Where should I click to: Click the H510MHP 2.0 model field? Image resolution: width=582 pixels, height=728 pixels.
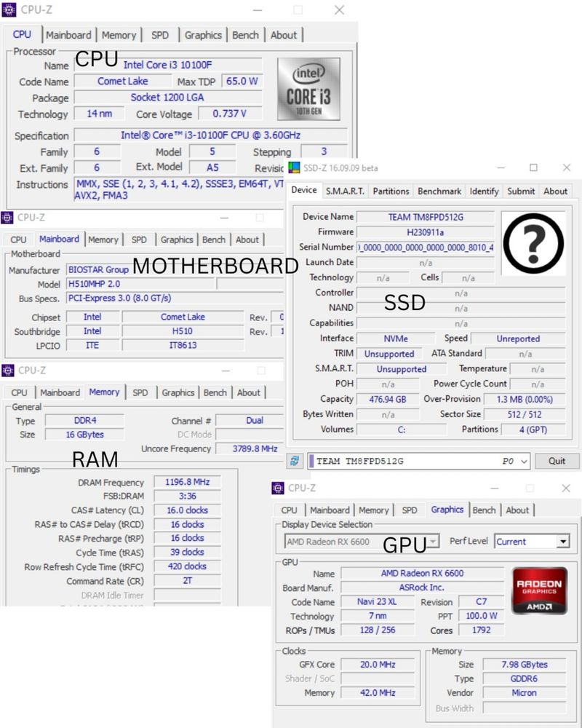point(140,284)
